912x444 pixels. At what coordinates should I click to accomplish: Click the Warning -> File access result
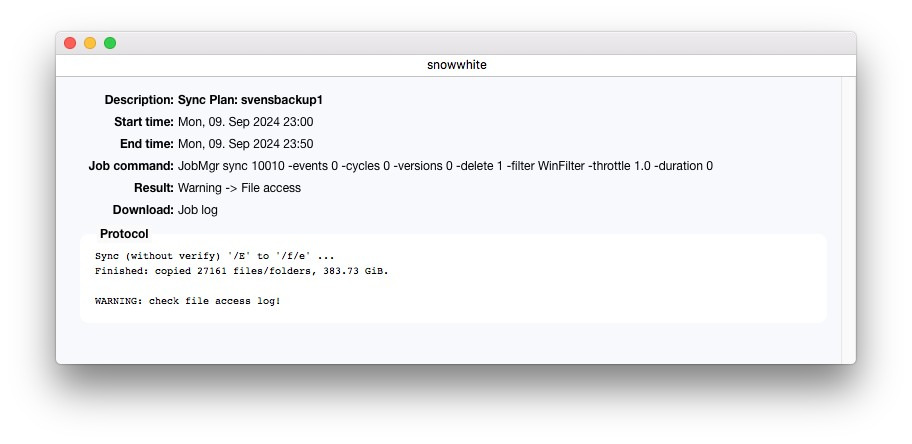(x=239, y=188)
